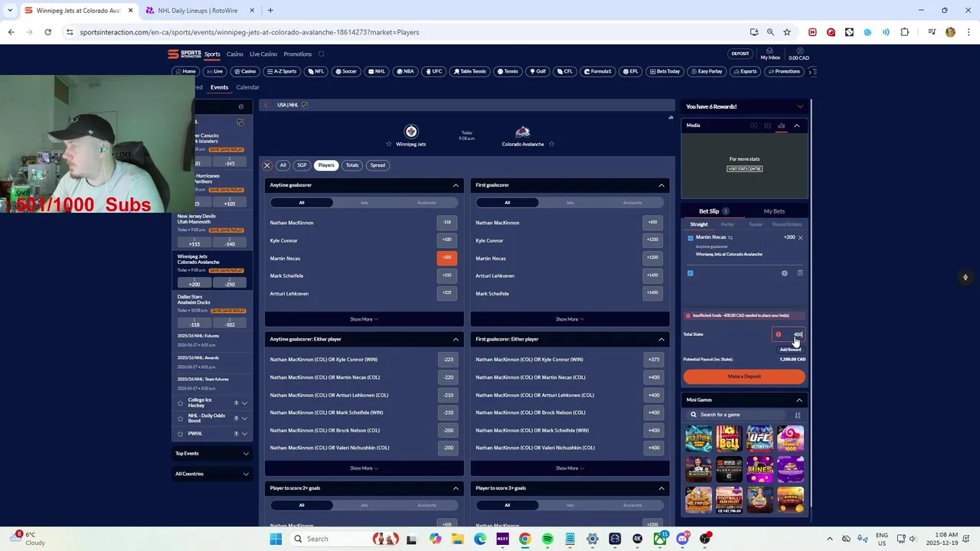Screen dimensions: 980x551
Task: Switch to Calendar in the sidebar
Action: point(247,87)
